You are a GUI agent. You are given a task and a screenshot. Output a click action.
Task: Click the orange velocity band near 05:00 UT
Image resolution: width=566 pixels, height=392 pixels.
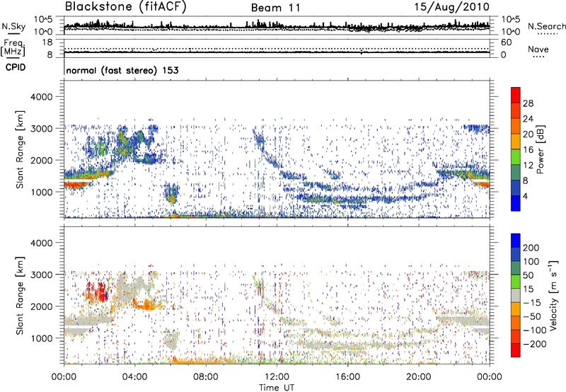click(147, 305)
